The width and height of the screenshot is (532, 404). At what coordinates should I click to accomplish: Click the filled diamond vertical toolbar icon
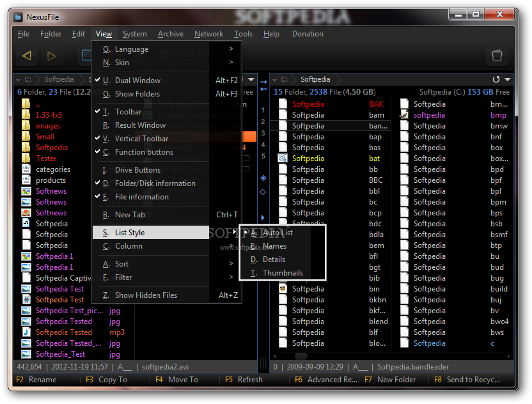(x=263, y=178)
